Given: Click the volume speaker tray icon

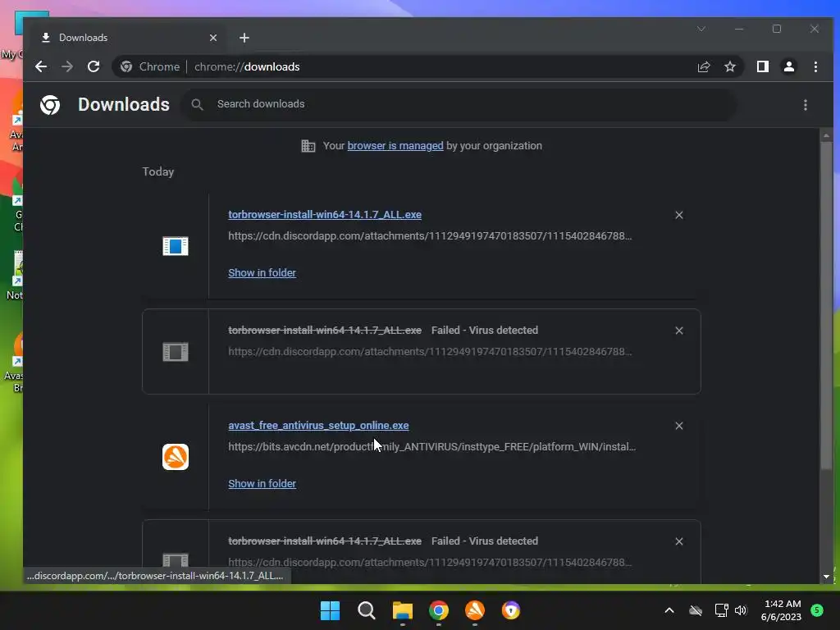Looking at the screenshot, I should (741, 610).
